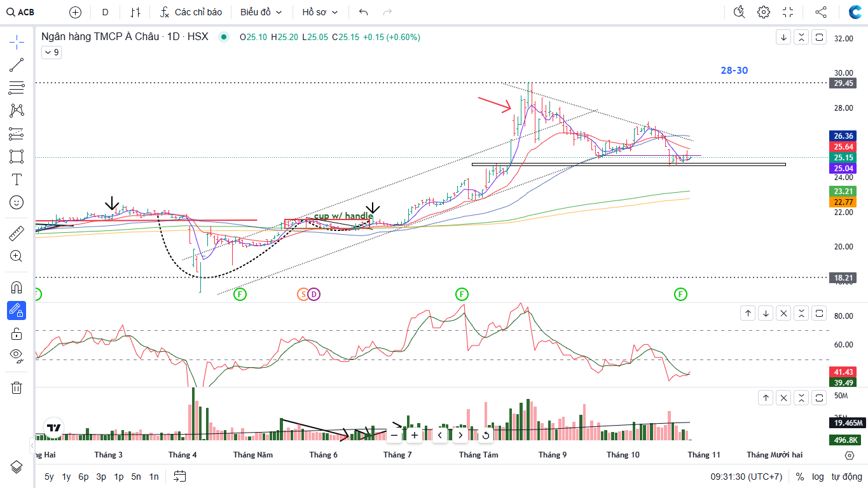
Task: Click the zoom in plus button
Action: 415,435
